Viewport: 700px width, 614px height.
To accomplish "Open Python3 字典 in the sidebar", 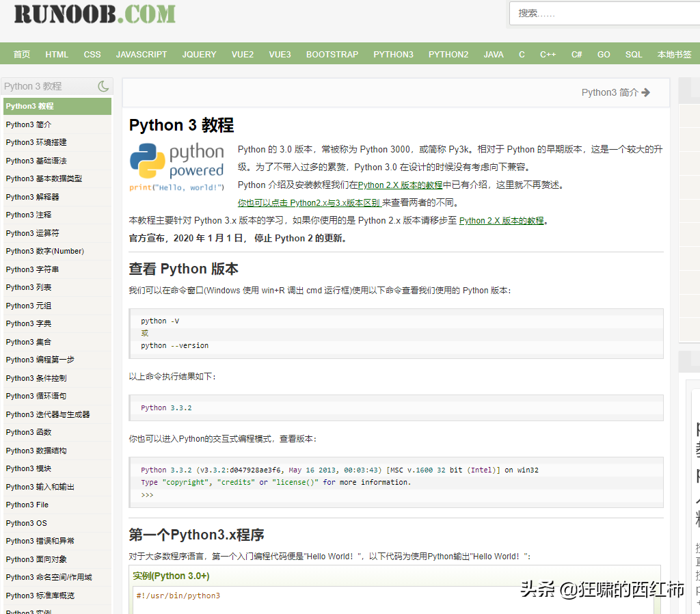I will point(57,323).
